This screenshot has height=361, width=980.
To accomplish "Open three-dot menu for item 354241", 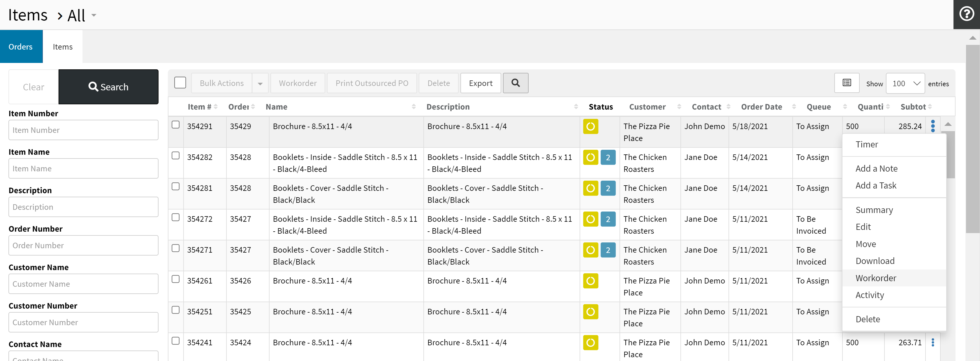I will (933, 342).
